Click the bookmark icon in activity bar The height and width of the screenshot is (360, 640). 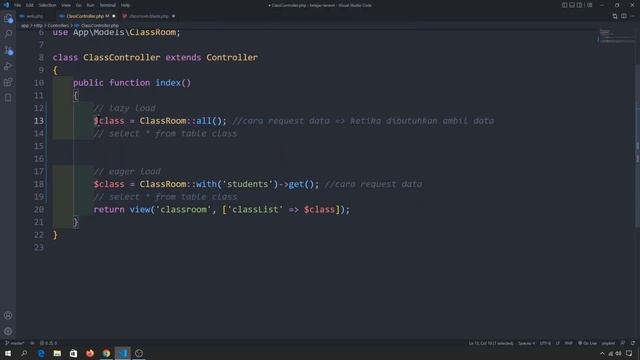[x=8, y=98]
